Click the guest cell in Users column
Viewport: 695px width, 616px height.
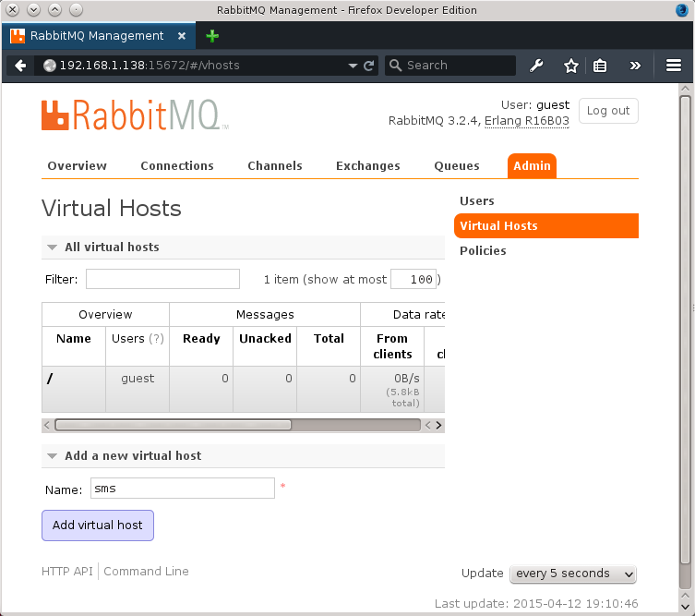[138, 379]
